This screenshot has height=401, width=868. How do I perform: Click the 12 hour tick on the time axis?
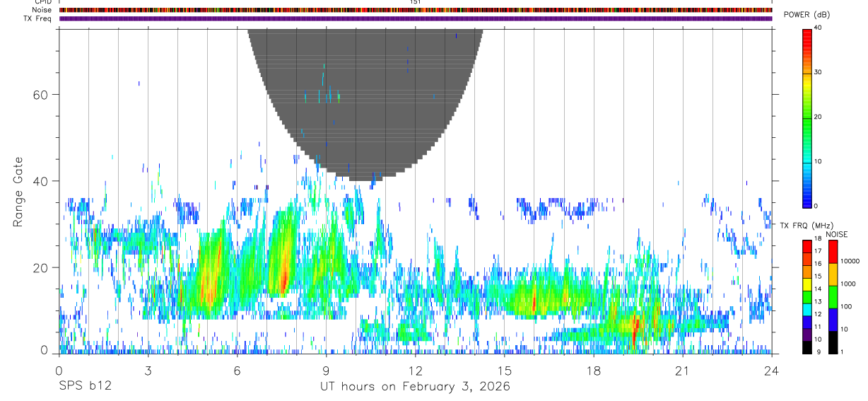pos(416,370)
